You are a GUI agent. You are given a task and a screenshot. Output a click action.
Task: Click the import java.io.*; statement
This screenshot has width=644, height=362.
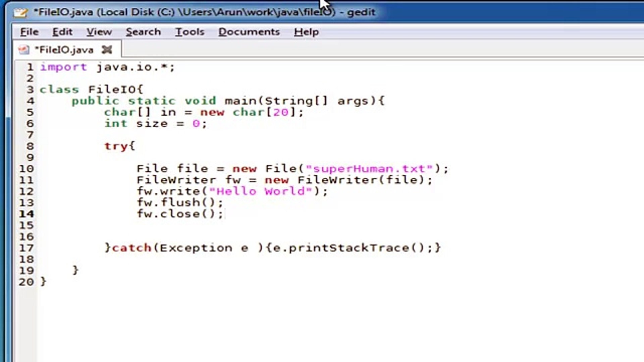tap(107, 67)
